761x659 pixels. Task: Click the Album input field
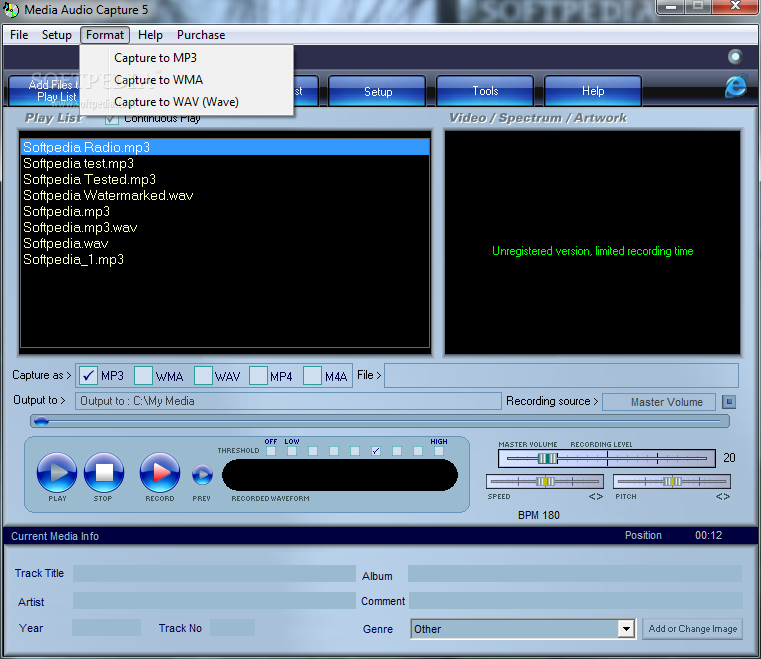tap(575, 573)
